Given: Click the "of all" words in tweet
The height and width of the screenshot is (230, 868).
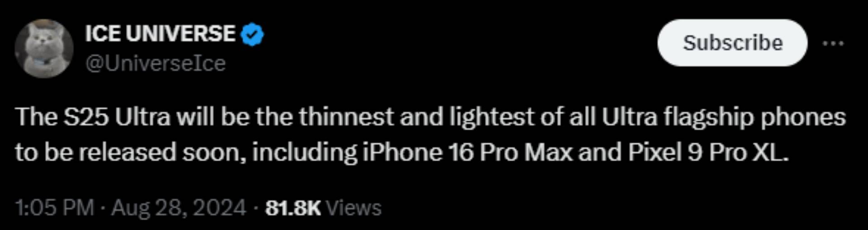Looking at the screenshot, I should [568, 117].
